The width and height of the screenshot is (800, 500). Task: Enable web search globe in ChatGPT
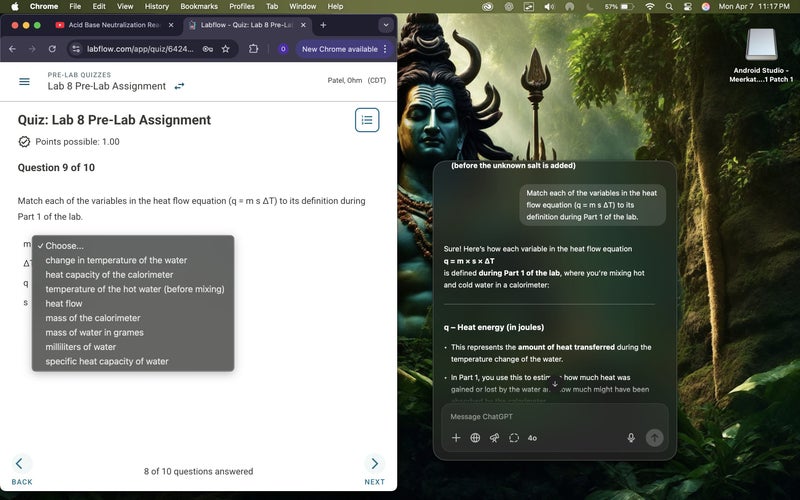(475, 438)
